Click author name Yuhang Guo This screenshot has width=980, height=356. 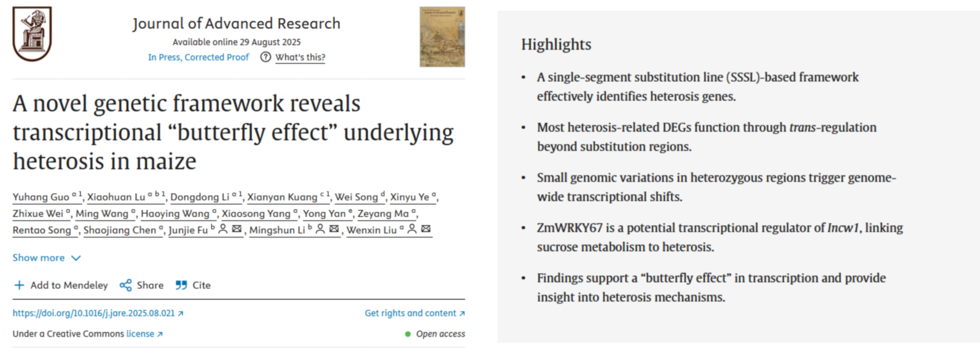coord(41,197)
